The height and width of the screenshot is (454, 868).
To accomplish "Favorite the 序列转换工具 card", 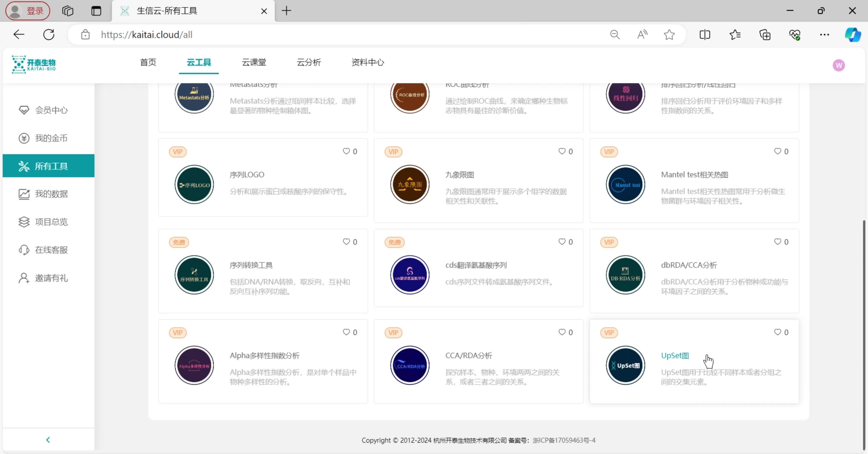I will (346, 241).
